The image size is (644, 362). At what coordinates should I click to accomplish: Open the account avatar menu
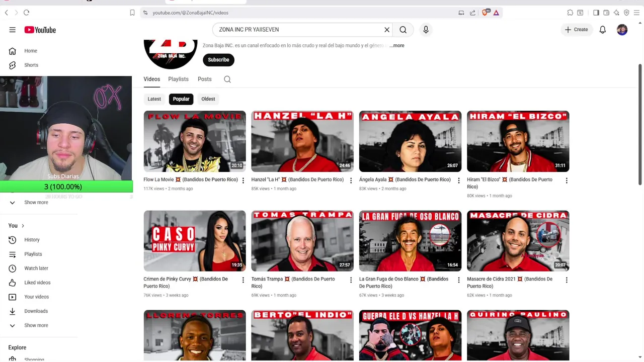click(x=622, y=30)
